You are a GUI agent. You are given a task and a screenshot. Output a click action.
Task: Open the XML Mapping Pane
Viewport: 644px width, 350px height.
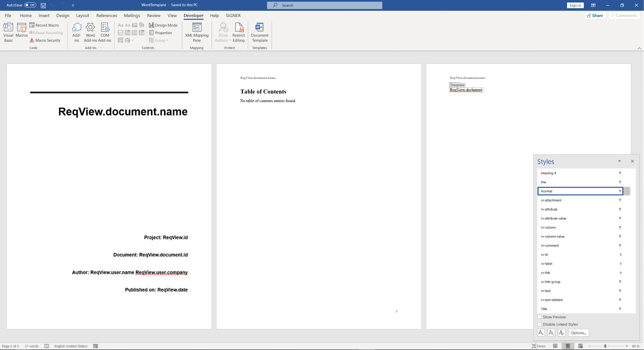[x=196, y=32]
